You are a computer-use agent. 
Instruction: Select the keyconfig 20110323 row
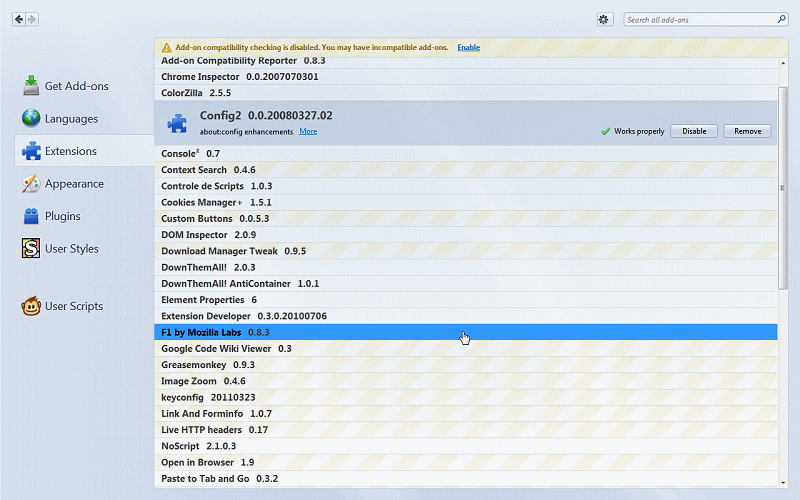click(x=466, y=397)
